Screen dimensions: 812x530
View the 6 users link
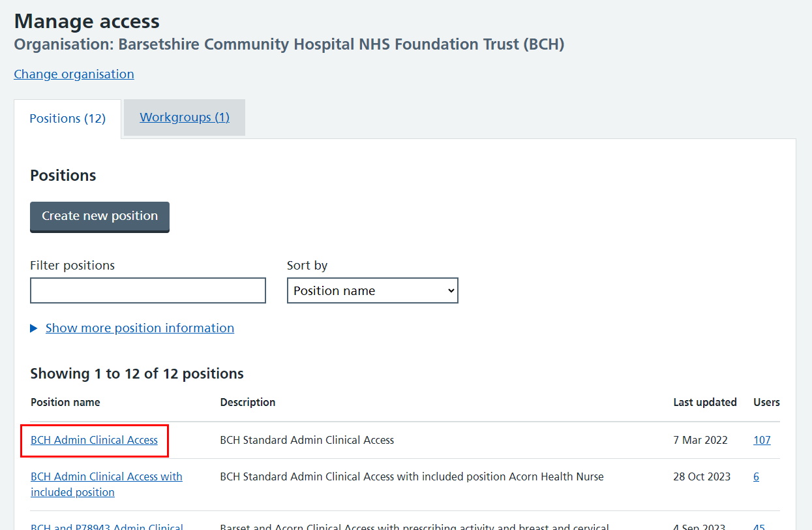[x=756, y=476]
